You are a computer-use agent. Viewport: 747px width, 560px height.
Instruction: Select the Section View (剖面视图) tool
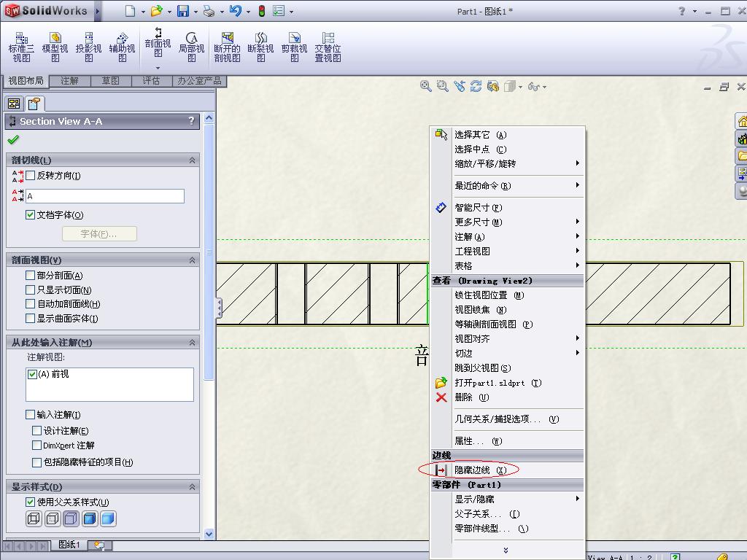point(158,43)
